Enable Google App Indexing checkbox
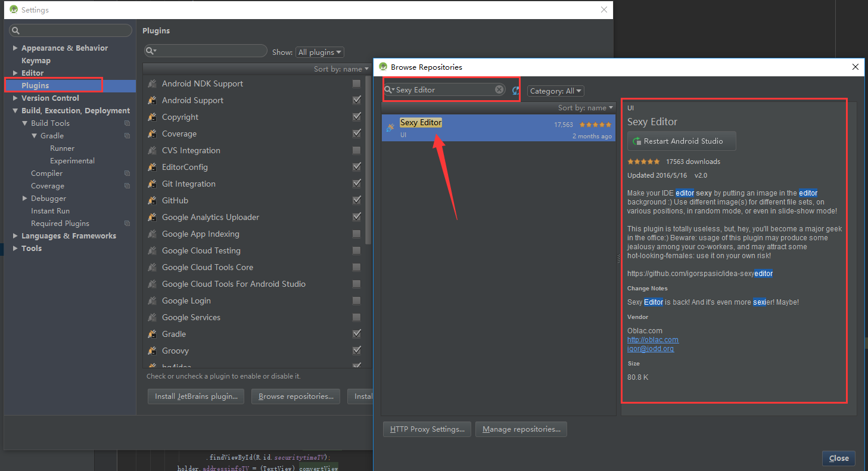 (x=356, y=234)
